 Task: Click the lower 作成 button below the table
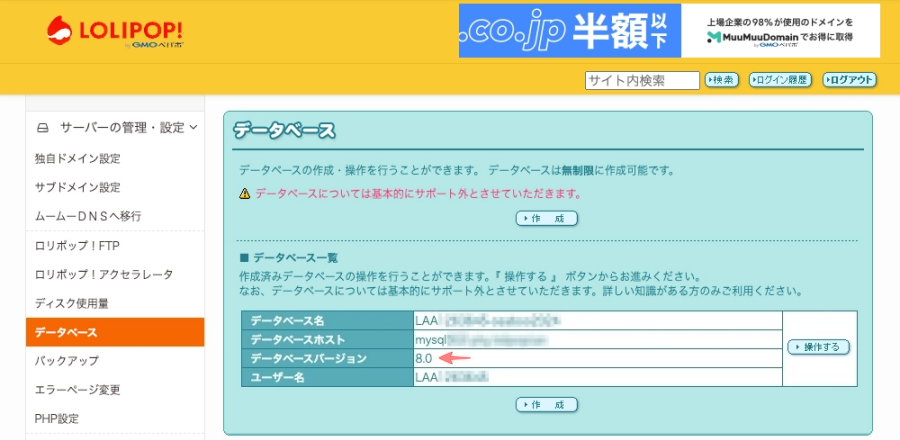[546, 405]
